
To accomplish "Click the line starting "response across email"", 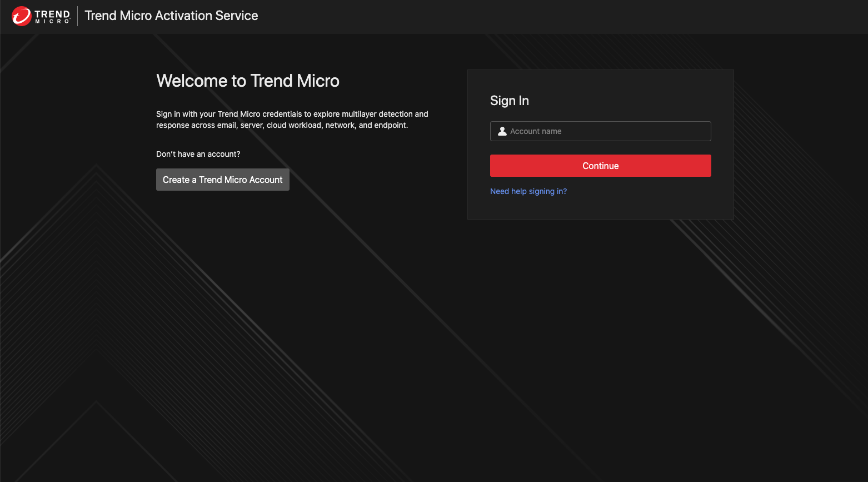I will 282,125.
